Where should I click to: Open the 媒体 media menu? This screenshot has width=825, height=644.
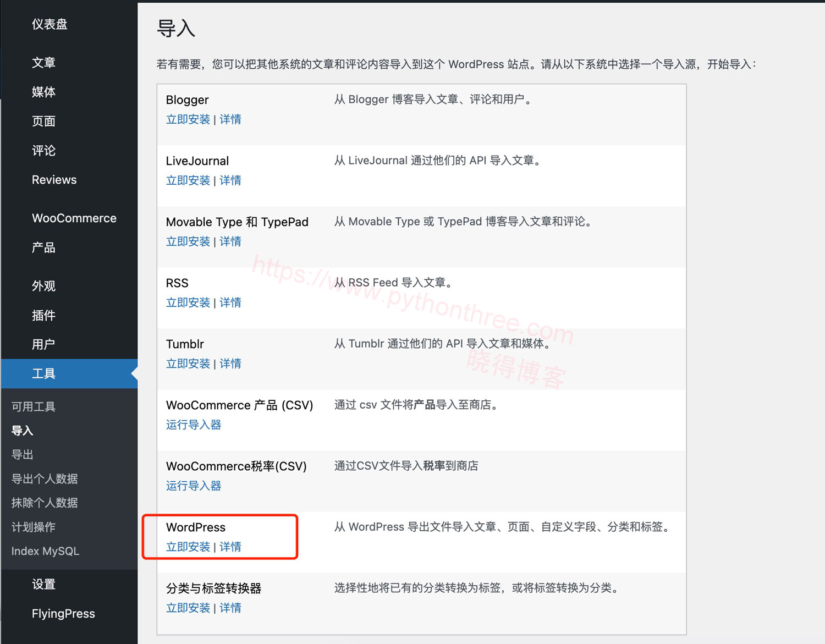tap(43, 92)
